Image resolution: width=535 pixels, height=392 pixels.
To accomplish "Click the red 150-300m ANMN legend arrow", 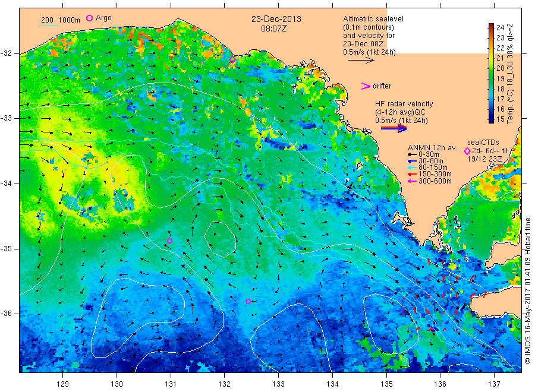I will pos(412,174).
